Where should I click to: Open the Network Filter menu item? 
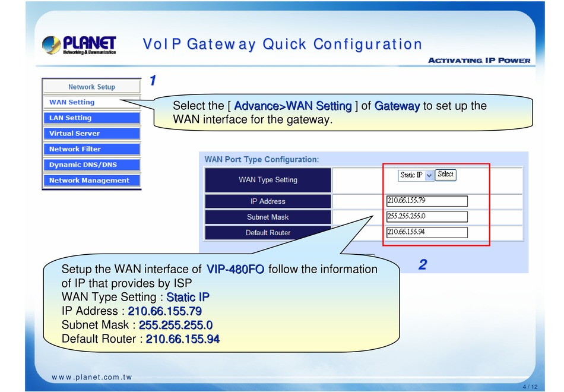(91, 149)
